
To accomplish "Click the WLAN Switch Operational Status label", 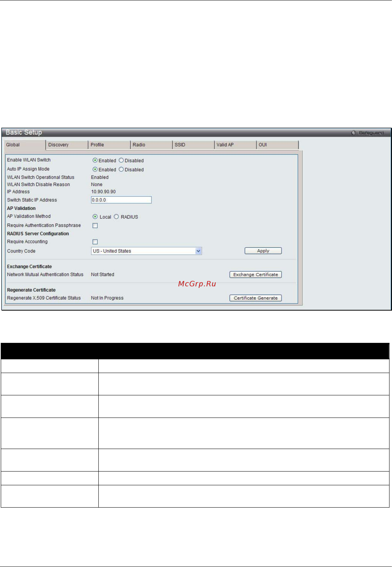I will click(x=41, y=177).
